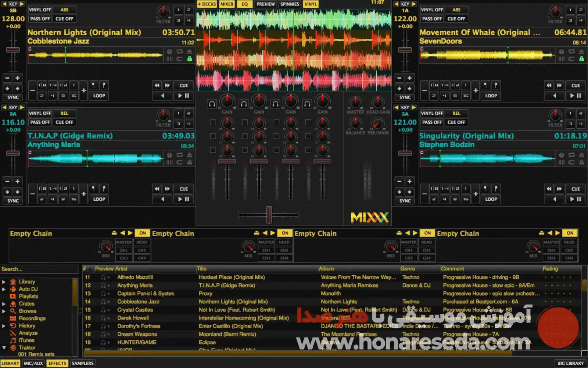Toggle VINYL OFF on the Northern Lights deck
Image resolution: width=588 pixels, height=368 pixels.
[x=40, y=10]
